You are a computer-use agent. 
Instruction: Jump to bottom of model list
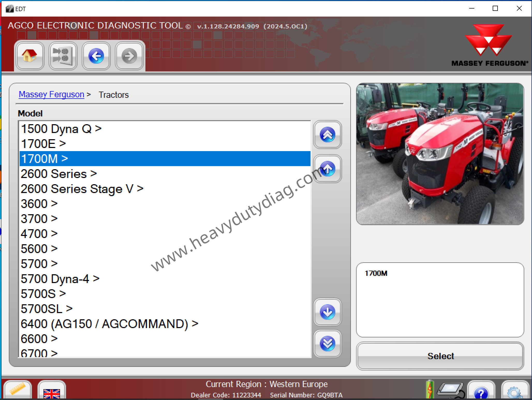[x=328, y=344]
